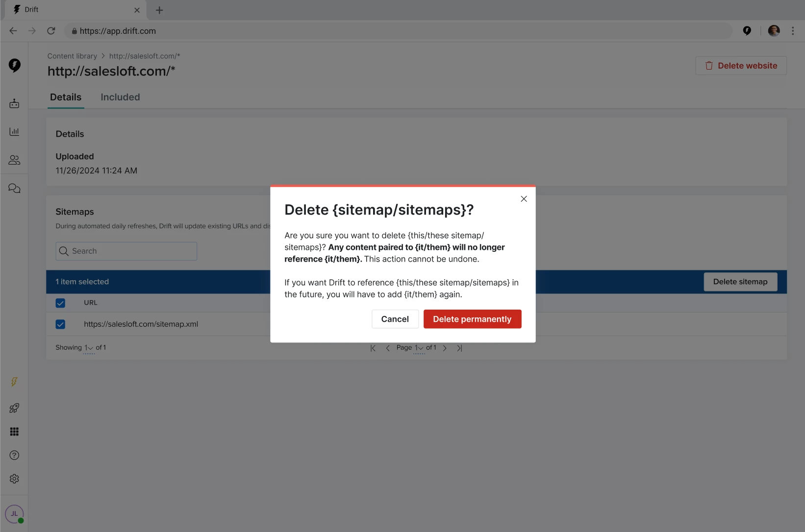This screenshot has height=532, width=805.
Task: Click the browser back arrow
Action: 13,31
